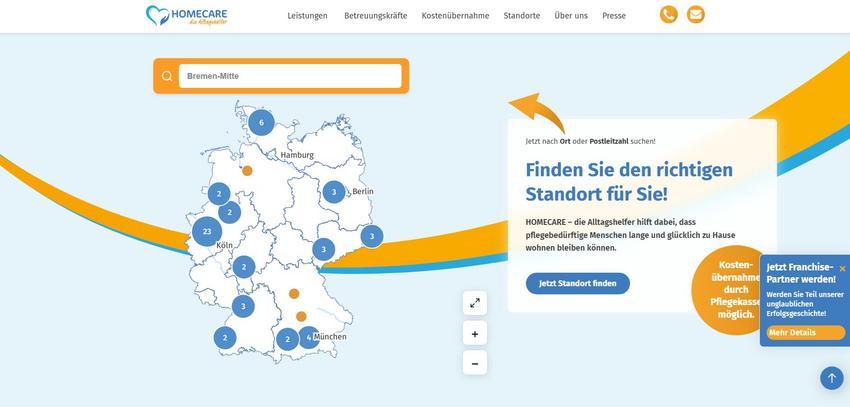The width and height of the screenshot is (850, 407).
Task: Open the Presse menu item
Action: (x=614, y=16)
